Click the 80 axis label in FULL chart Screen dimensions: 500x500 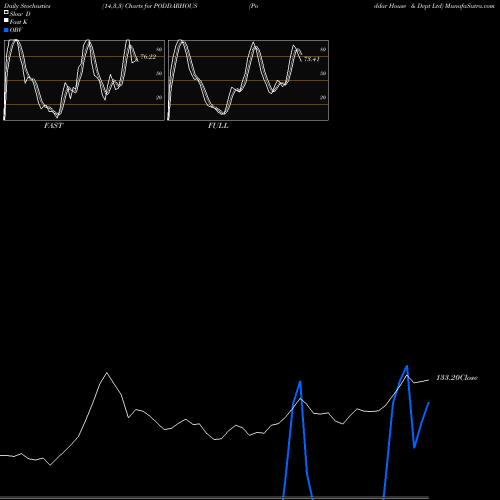pos(323,49)
